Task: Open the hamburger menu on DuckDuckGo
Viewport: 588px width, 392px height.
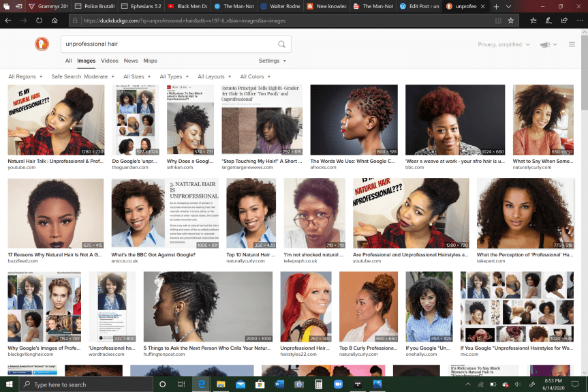Action: [x=572, y=44]
